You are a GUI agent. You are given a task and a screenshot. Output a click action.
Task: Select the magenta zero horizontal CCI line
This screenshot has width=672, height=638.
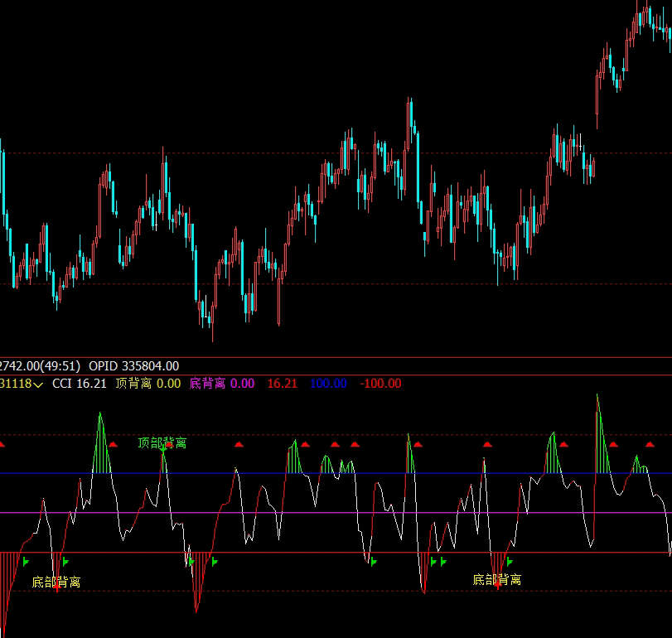[x=336, y=512]
